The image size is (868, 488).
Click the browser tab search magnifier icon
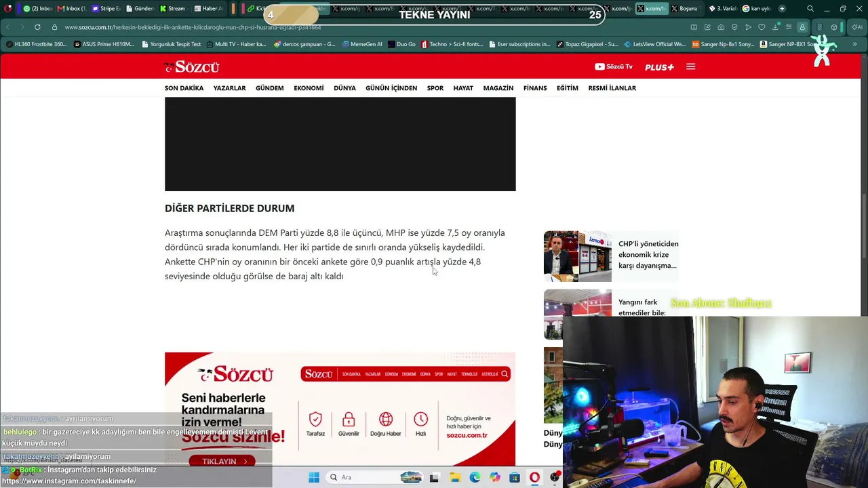810,9
